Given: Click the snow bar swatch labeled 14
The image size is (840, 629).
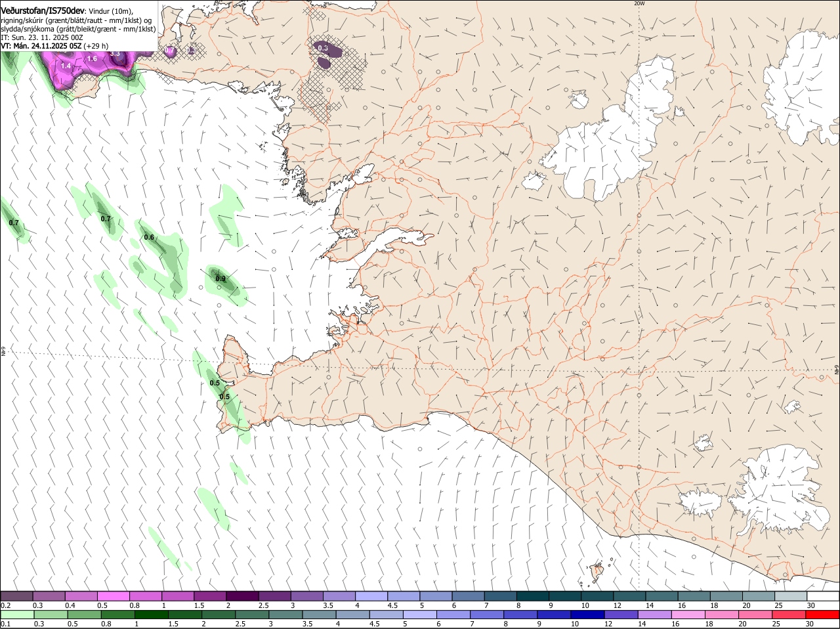Looking at the screenshot, I should (662, 596).
